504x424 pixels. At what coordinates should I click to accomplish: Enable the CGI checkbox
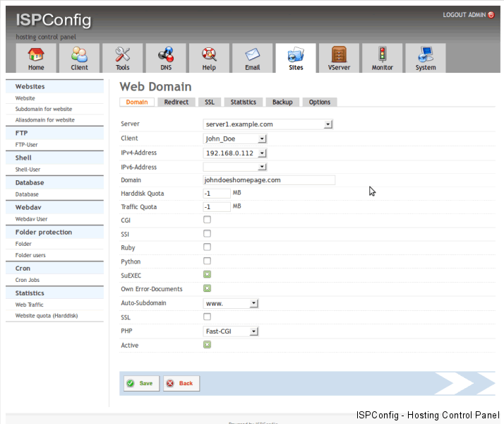click(x=208, y=220)
